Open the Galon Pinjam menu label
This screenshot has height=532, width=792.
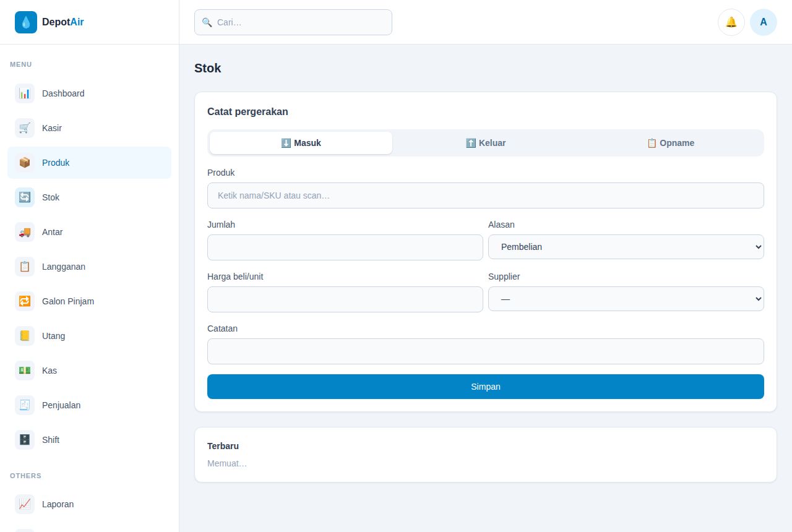[68, 301]
